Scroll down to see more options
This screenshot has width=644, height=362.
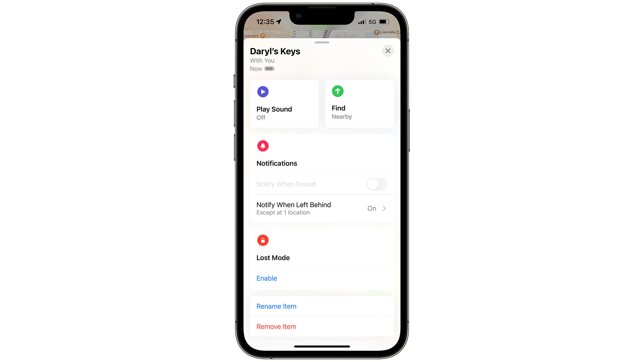click(x=322, y=42)
